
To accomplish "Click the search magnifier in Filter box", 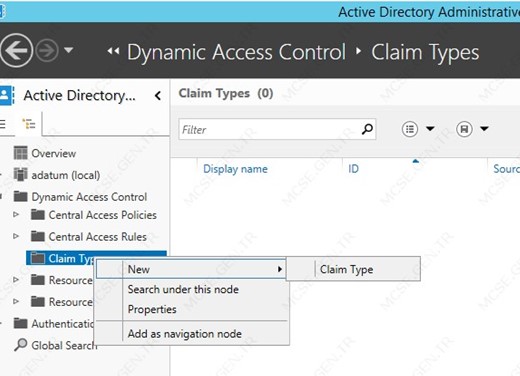I will coord(367,129).
